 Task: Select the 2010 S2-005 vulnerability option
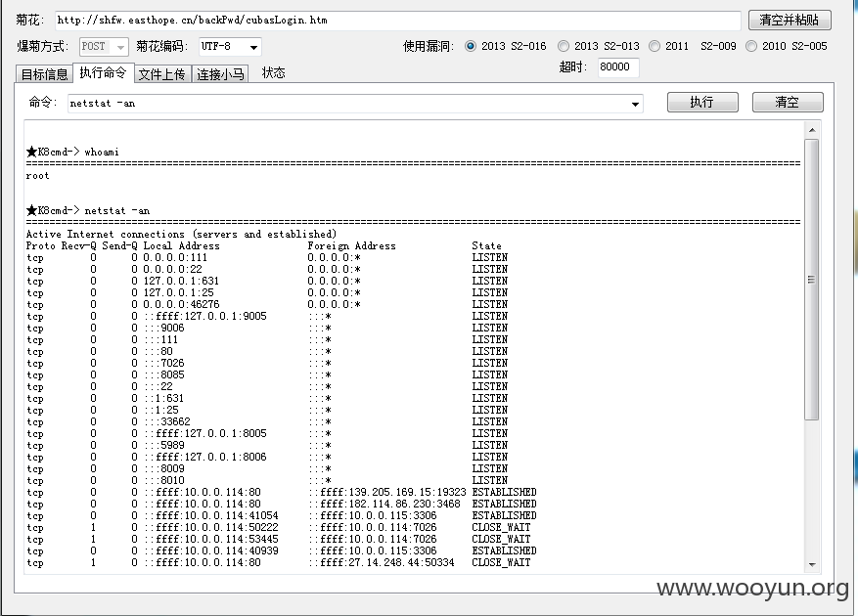[787, 47]
